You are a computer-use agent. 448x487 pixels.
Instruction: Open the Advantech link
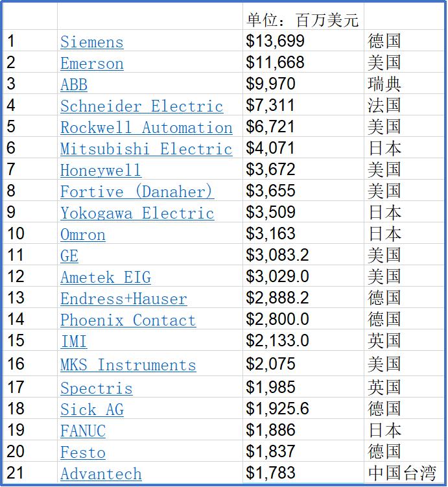click(x=100, y=474)
